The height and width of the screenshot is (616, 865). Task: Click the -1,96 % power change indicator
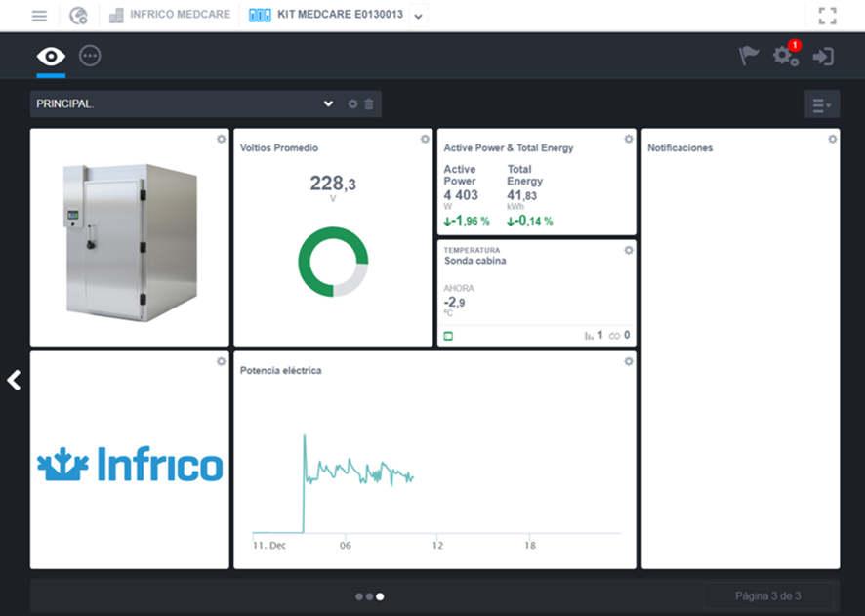(467, 221)
